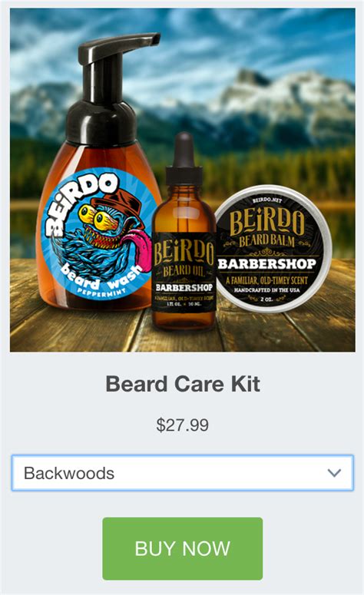Click the Beirdo beard balm tin
The width and height of the screenshot is (364, 595).
271,249
